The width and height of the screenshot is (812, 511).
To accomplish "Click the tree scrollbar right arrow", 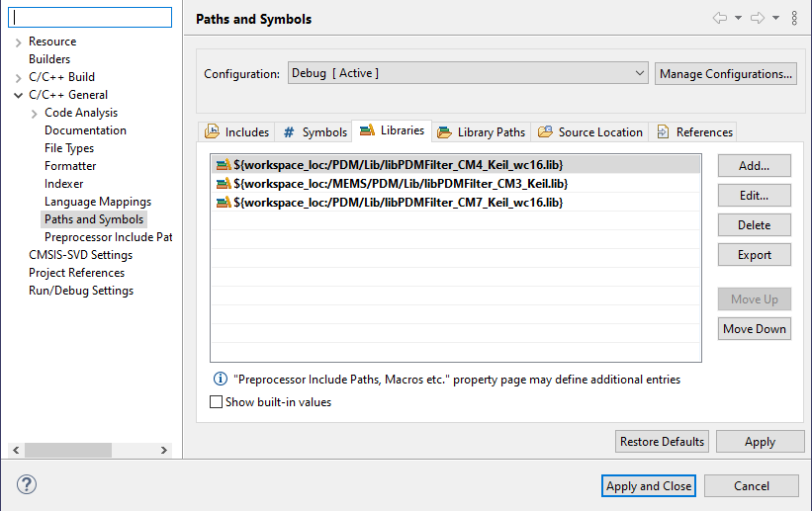I will [x=163, y=450].
